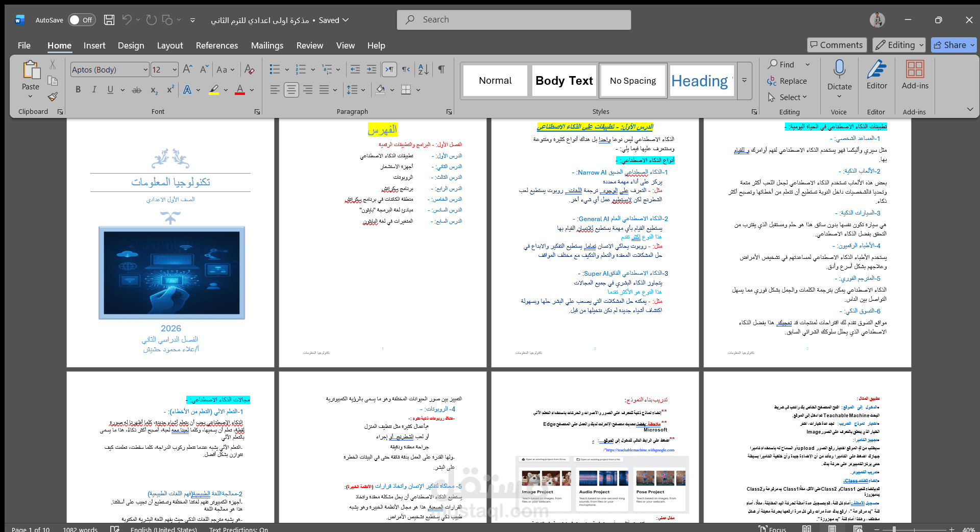Click the Redo icon
Viewport: 980px width, 532px height.
click(x=151, y=20)
